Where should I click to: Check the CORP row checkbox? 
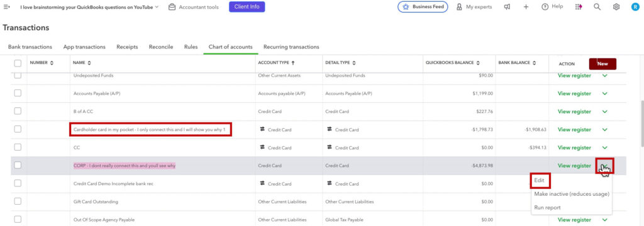click(18, 165)
